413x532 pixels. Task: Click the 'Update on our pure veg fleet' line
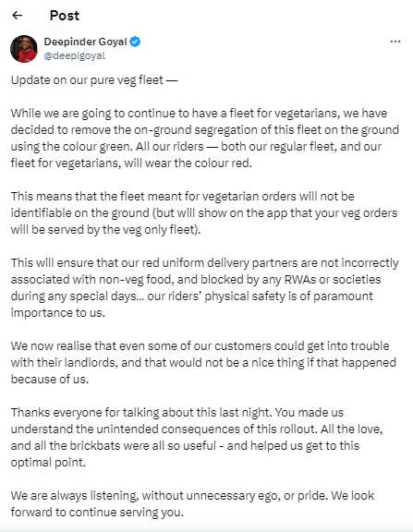tap(94, 80)
